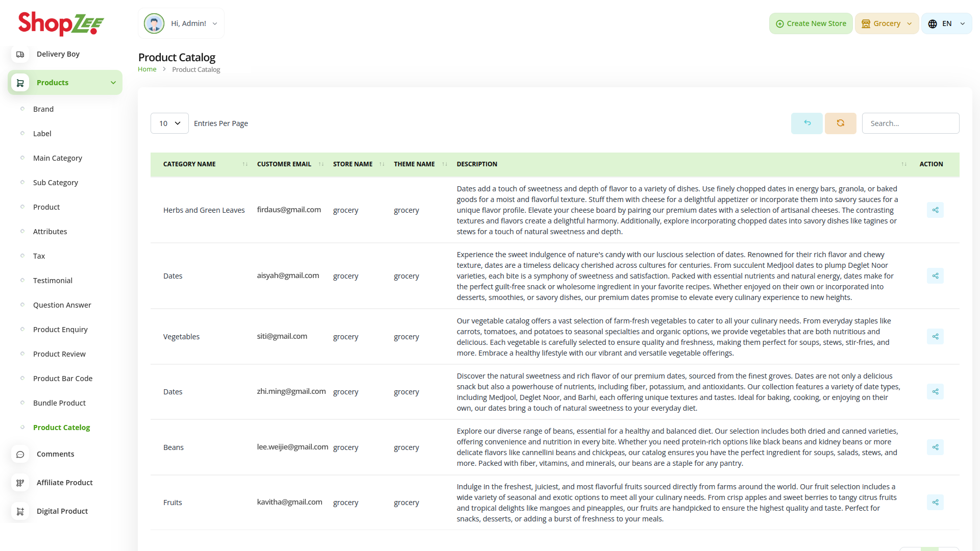The width and height of the screenshot is (980, 551).
Task: Click the Comments speech bubble icon
Action: click(x=20, y=454)
